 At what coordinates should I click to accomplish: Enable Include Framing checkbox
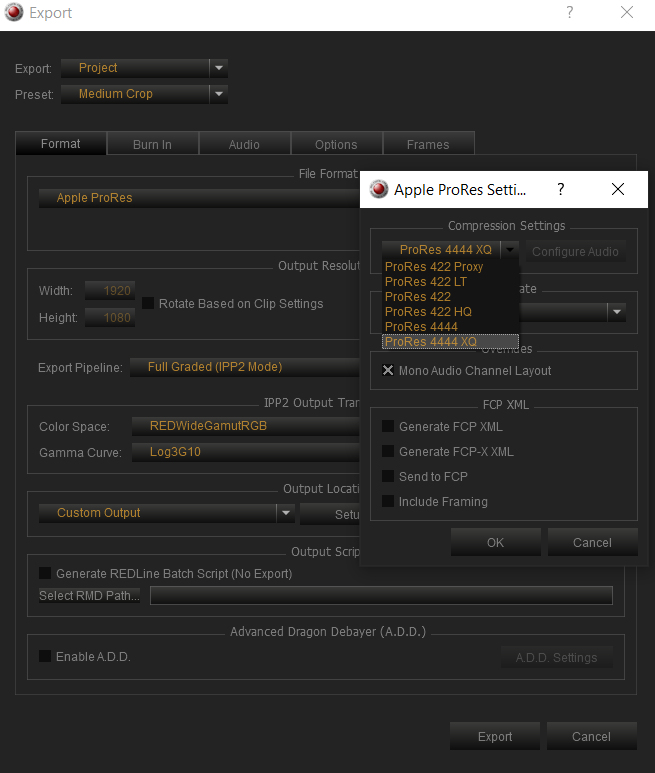coord(388,501)
